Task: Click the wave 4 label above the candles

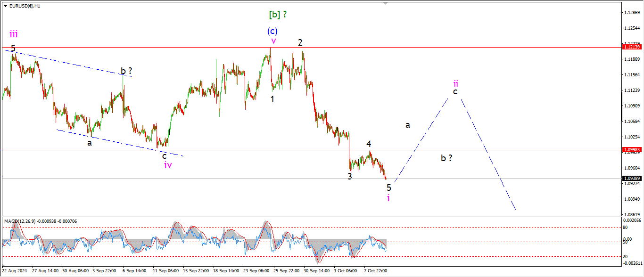Action: click(369, 144)
